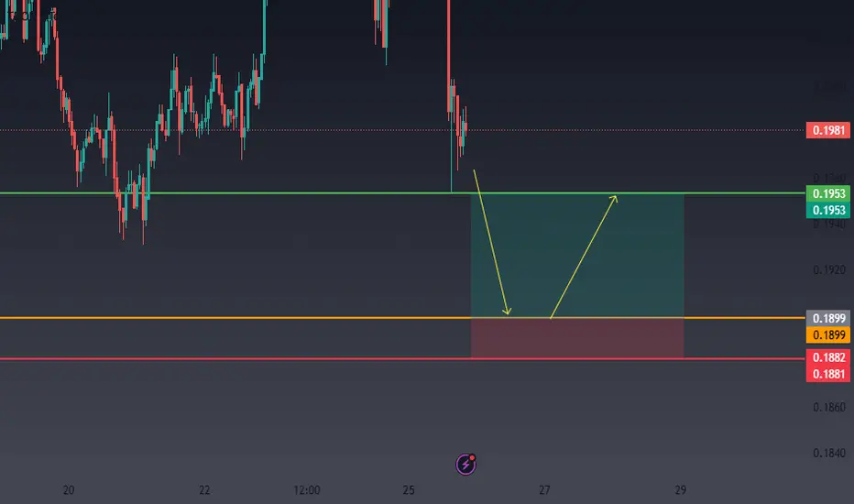Click the teal 0.1953 take-profit label
This screenshot has height=504, width=854.
(x=827, y=210)
